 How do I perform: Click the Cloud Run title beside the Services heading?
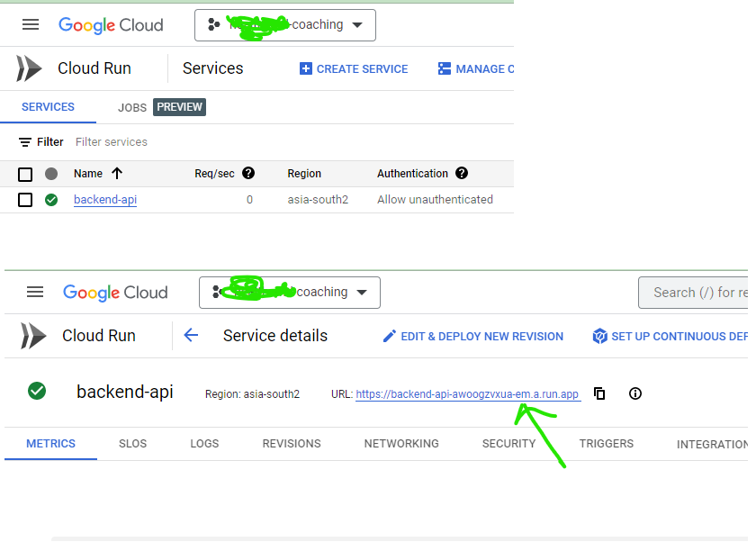(94, 68)
